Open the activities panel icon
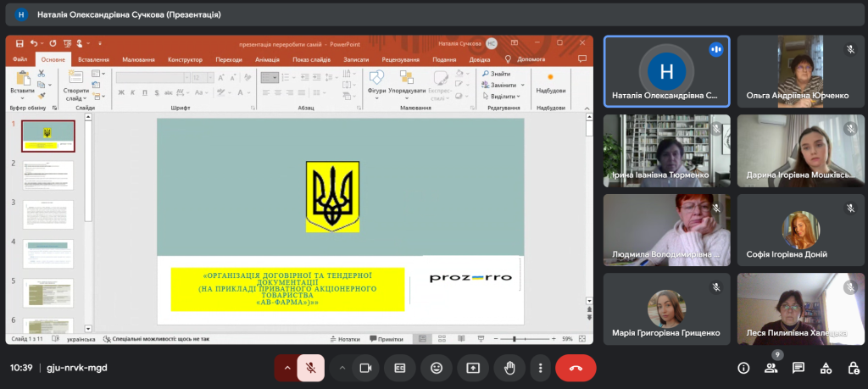This screenshot has width=868, height=389. pyautogui.click(x=826, y=368)
